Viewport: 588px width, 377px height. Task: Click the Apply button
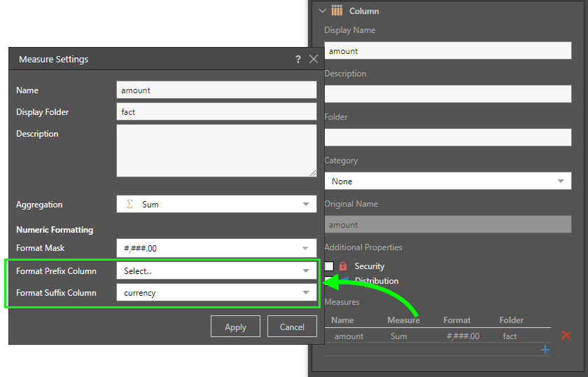pos(235,327)
